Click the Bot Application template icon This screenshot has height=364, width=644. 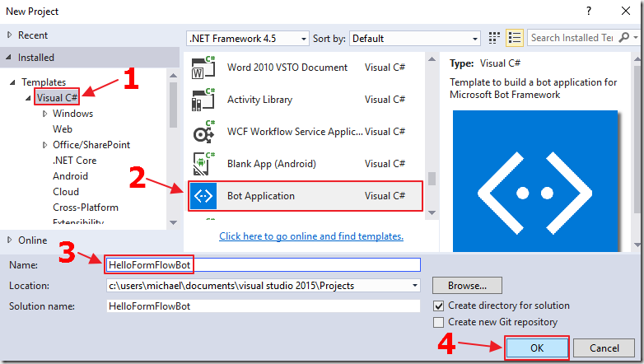(x=203, y=196)
